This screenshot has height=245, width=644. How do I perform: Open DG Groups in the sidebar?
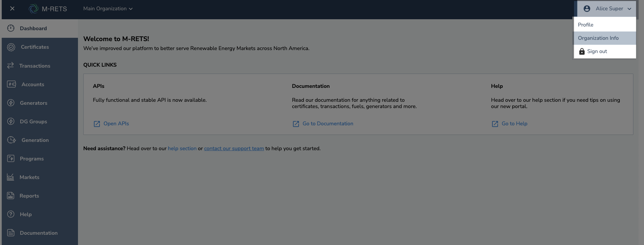point(40,121)
